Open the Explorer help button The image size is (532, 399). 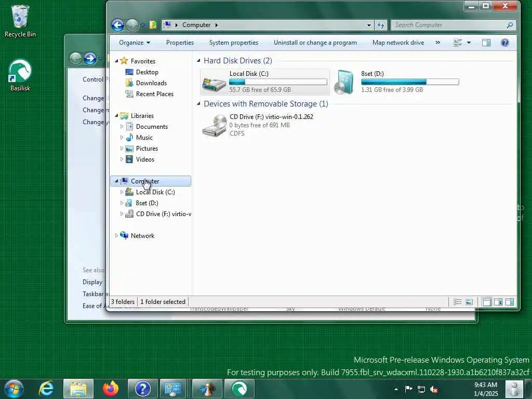tap(504, 43)
